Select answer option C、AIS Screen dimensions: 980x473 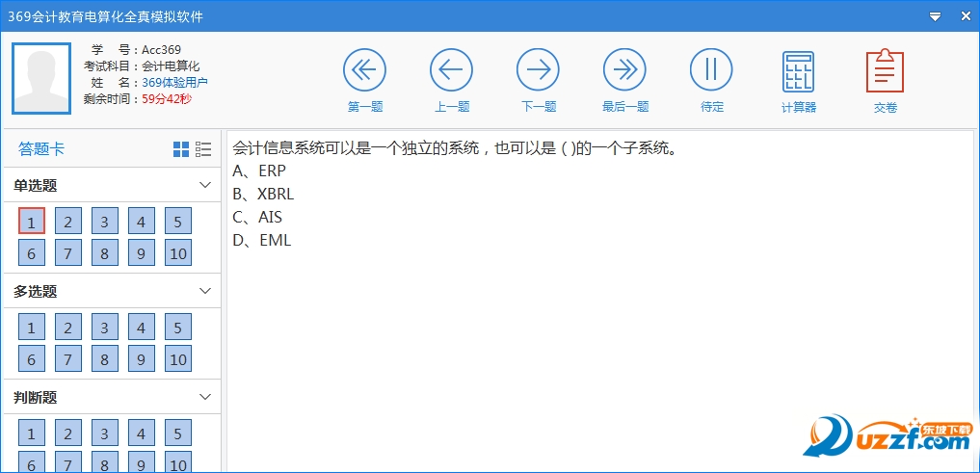[257, 217]
